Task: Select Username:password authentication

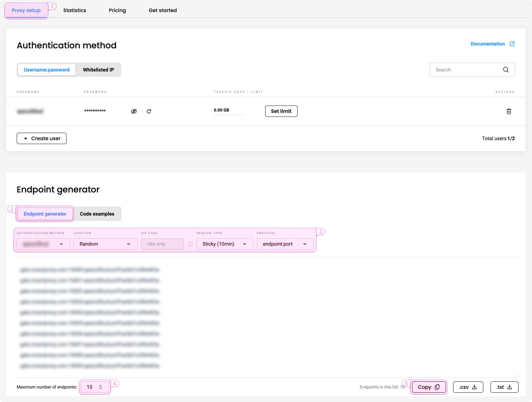Action: pyautogui.click(x=47, y=70)
